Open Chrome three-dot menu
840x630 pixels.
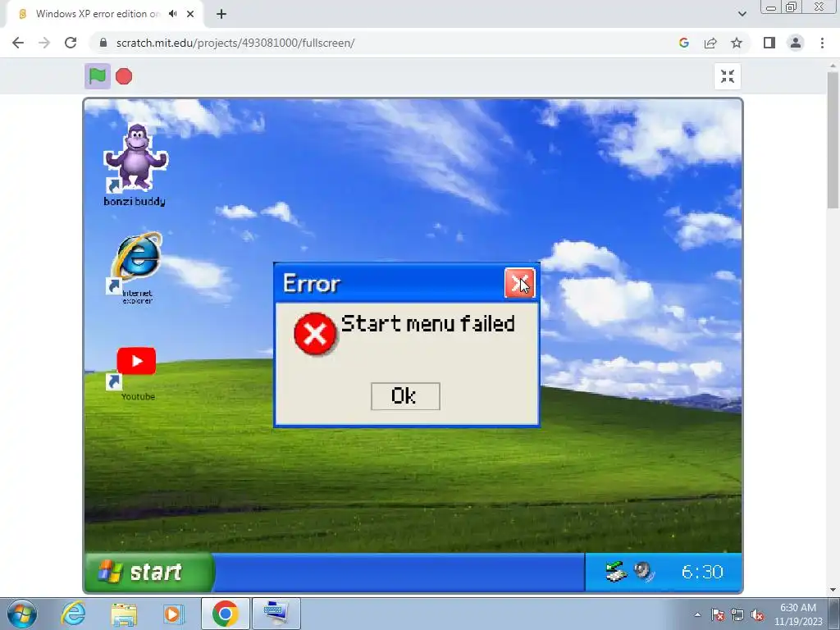822,43
